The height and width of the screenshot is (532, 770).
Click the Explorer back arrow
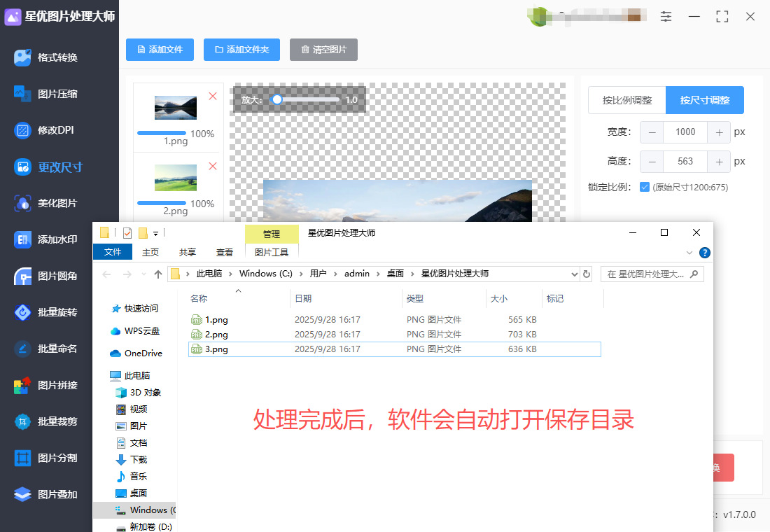pos(106,274)
